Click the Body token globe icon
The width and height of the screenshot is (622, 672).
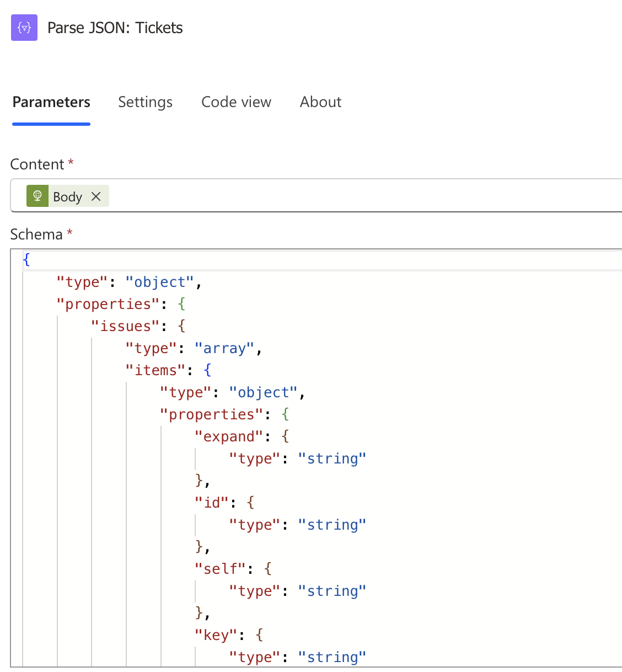click(37, 196)
